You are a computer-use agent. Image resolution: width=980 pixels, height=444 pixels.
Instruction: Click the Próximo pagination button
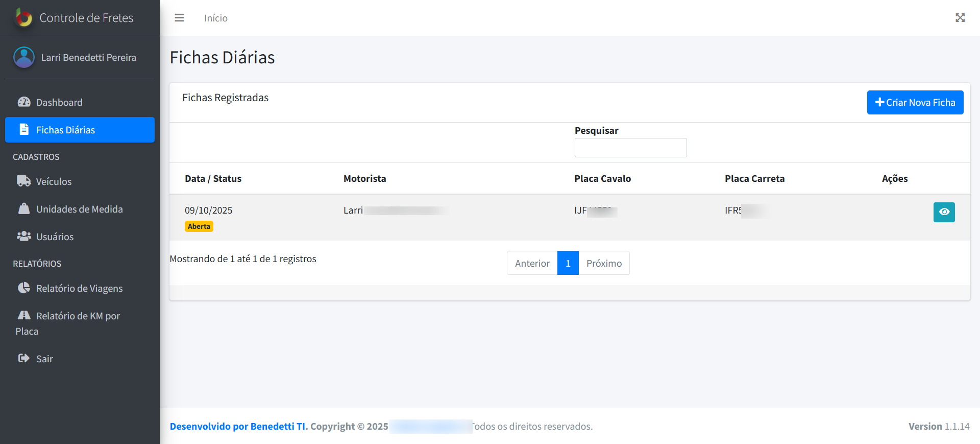pos(604,263)
